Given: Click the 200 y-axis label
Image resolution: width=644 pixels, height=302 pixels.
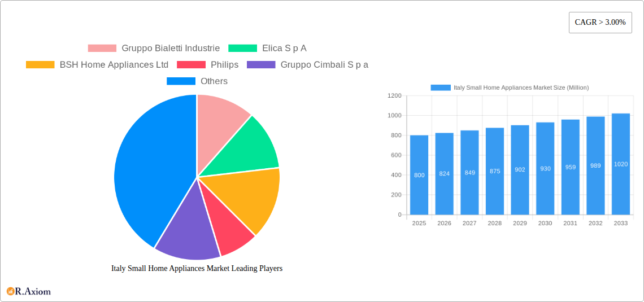Looking at the screenshot, I should [397, 195].
